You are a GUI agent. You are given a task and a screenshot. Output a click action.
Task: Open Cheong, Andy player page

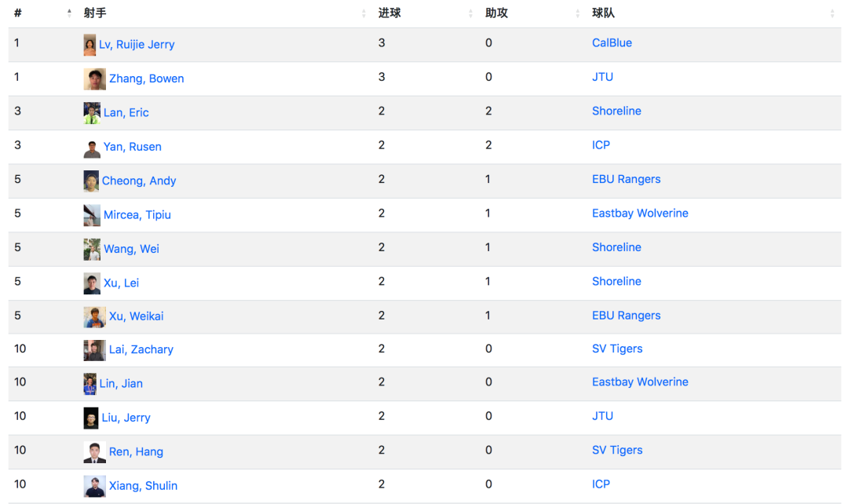(x=139, y=181)
